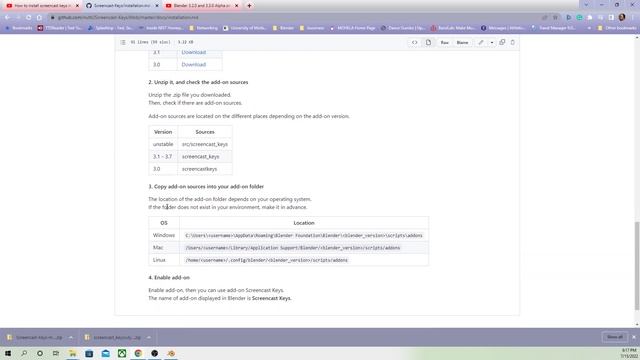
Task: Open the Raw file view
Action: point(444,42)
